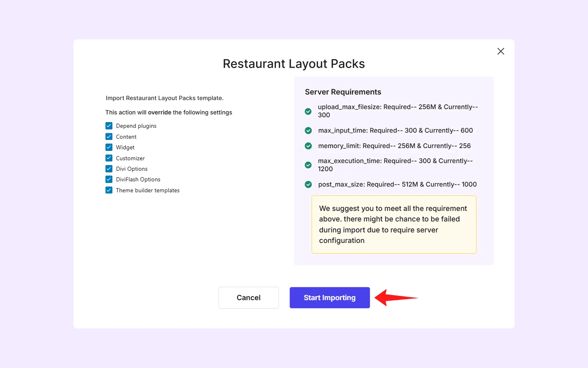Uncheck the Depend plugins checkbox
588x368 pixels.
tap(109, 126)
